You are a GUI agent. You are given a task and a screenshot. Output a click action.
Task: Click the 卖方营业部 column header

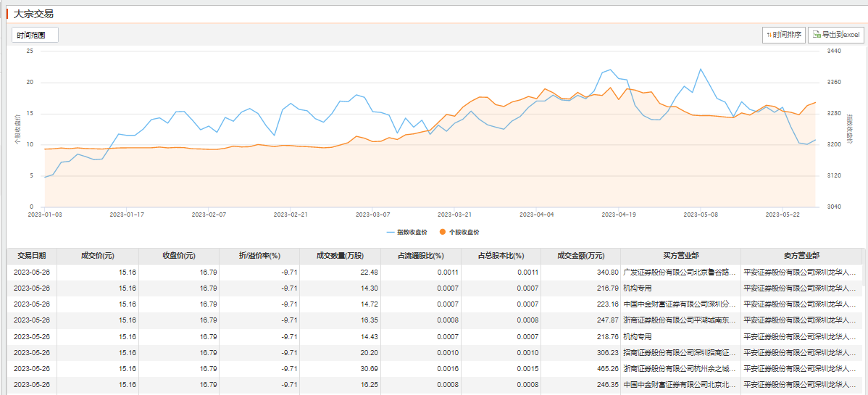pyautogui.click(x=801, y=256)
